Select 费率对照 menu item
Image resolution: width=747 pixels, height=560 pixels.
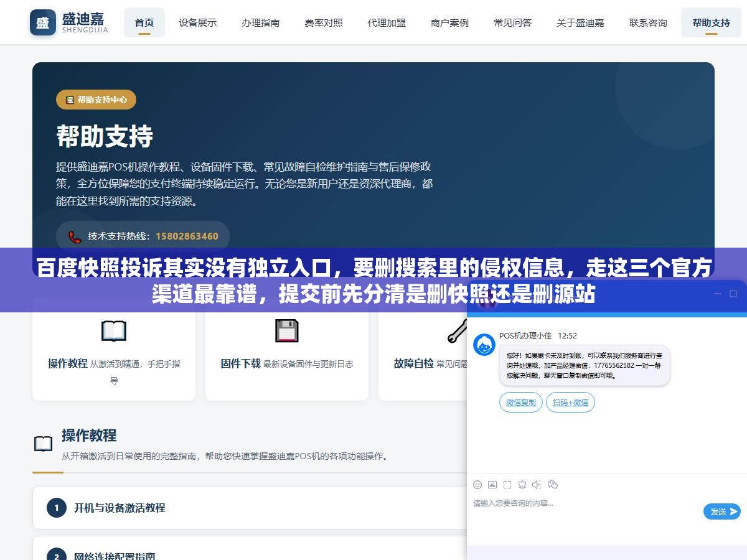point(324,22)
